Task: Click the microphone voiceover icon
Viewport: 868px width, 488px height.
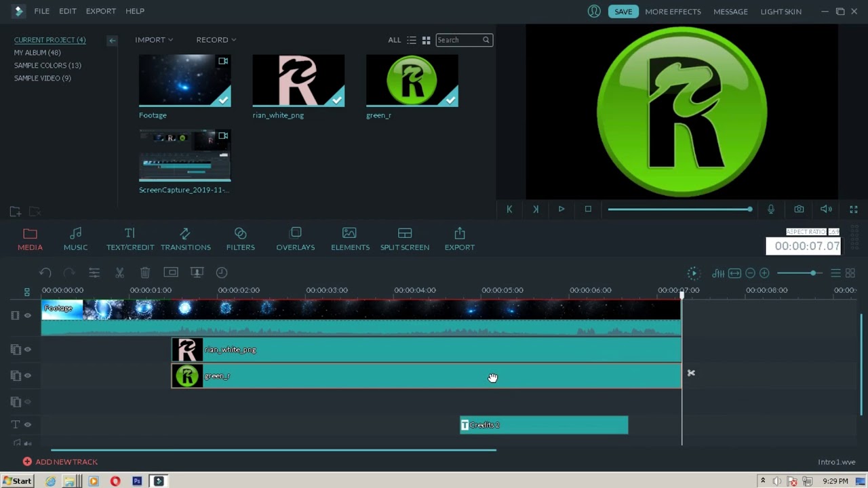Action: 771,209
